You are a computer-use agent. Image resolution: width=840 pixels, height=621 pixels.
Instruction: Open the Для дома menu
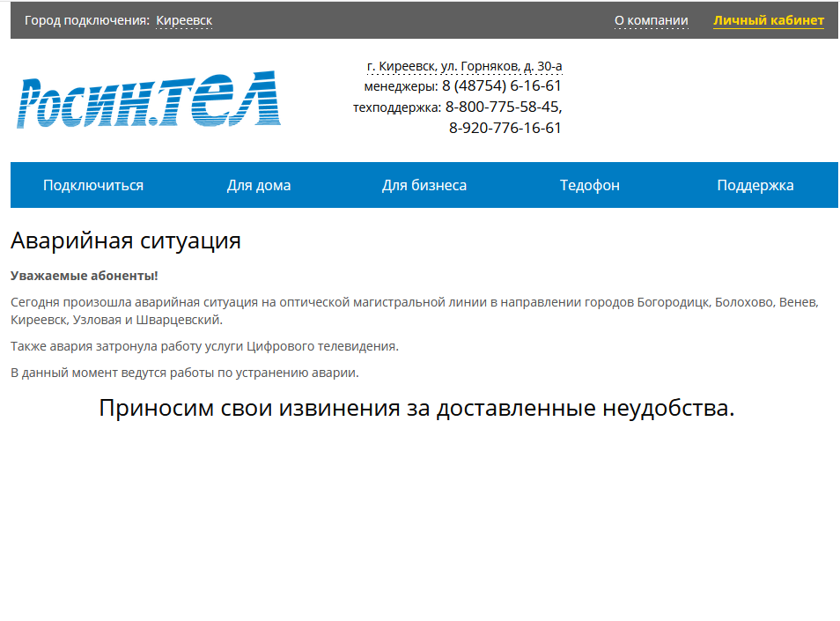pyautogui.click(x=259, y=185)
